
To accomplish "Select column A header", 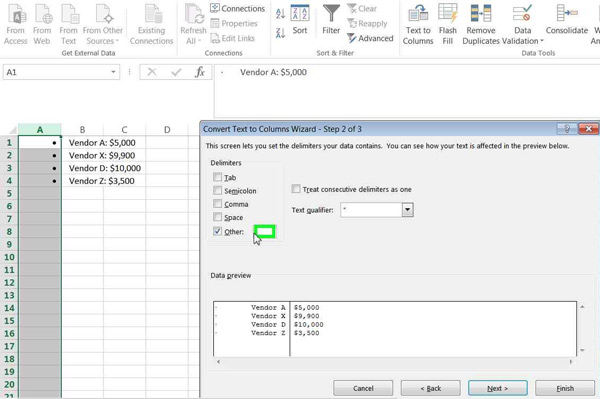I will pyautogui.click(x=40, y=130).
